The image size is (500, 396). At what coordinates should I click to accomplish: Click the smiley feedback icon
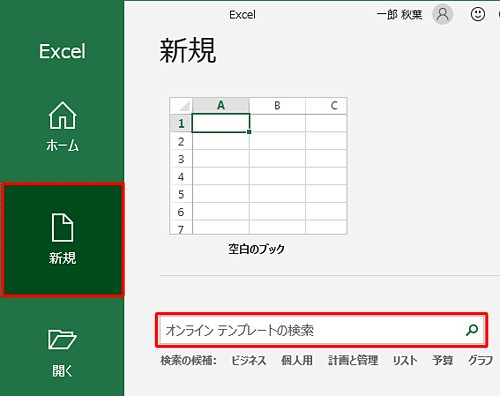tap(478, 14)
